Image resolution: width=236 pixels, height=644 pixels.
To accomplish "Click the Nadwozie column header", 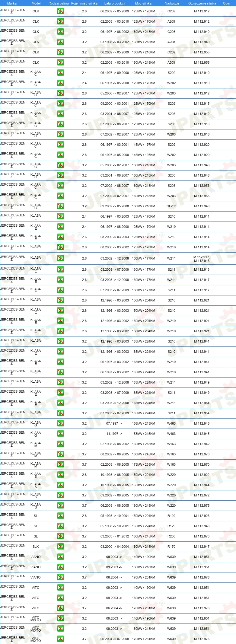I will (x=172, y=3).
